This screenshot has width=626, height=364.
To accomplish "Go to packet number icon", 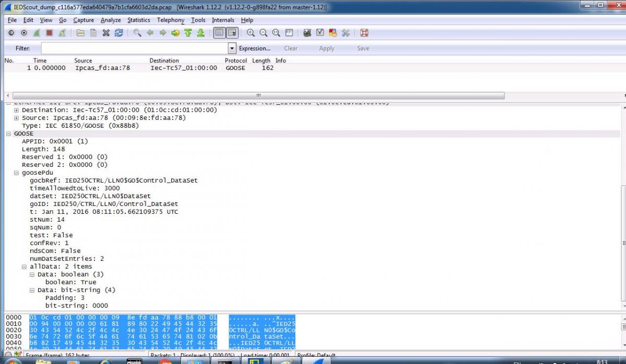I will click(175, 33).
